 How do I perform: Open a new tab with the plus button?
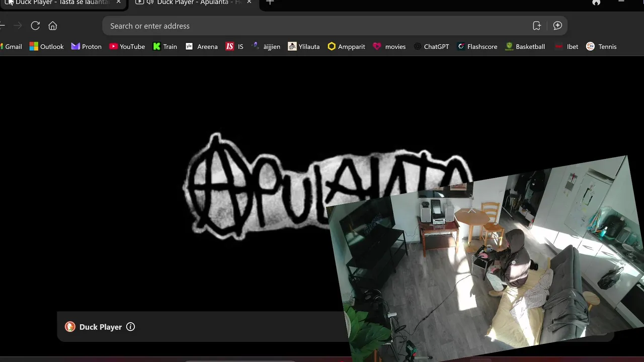point(270,2)
